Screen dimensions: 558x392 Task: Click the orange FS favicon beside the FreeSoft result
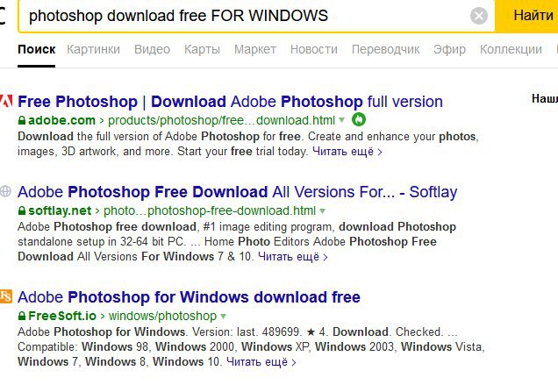click(x=6, y=296)
